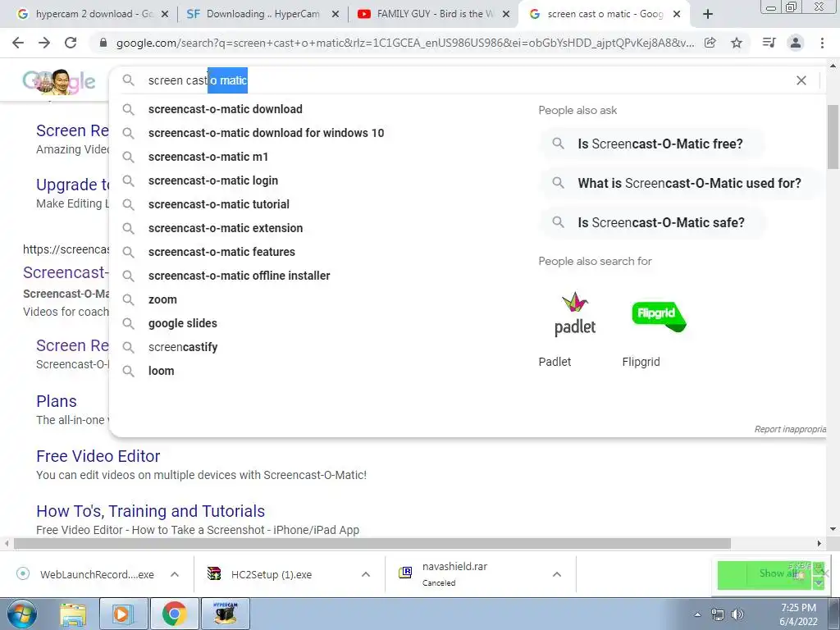840x630 pixels.
Task: Show hidden tray icons
Action: 697,614
